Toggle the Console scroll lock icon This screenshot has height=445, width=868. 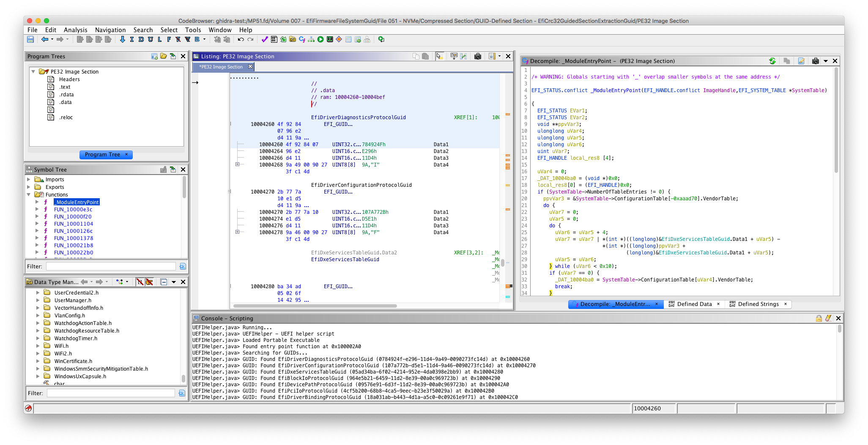(x=819, y=318)
